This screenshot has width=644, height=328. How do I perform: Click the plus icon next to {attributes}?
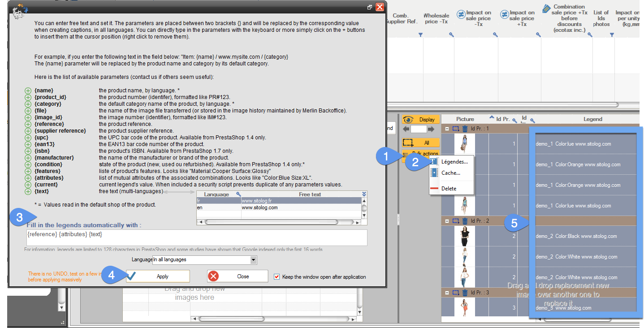click(28, 178)
